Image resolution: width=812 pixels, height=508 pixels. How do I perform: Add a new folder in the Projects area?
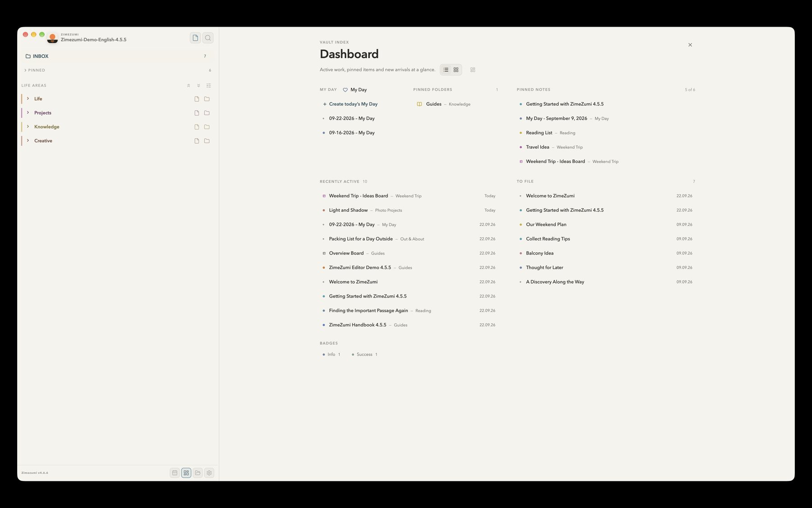click(207, 113)
